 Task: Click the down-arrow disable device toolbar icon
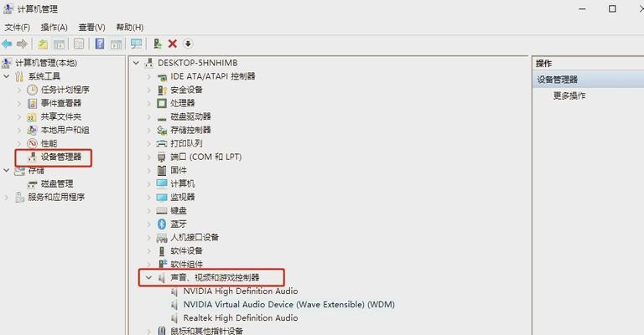[188, 44]
